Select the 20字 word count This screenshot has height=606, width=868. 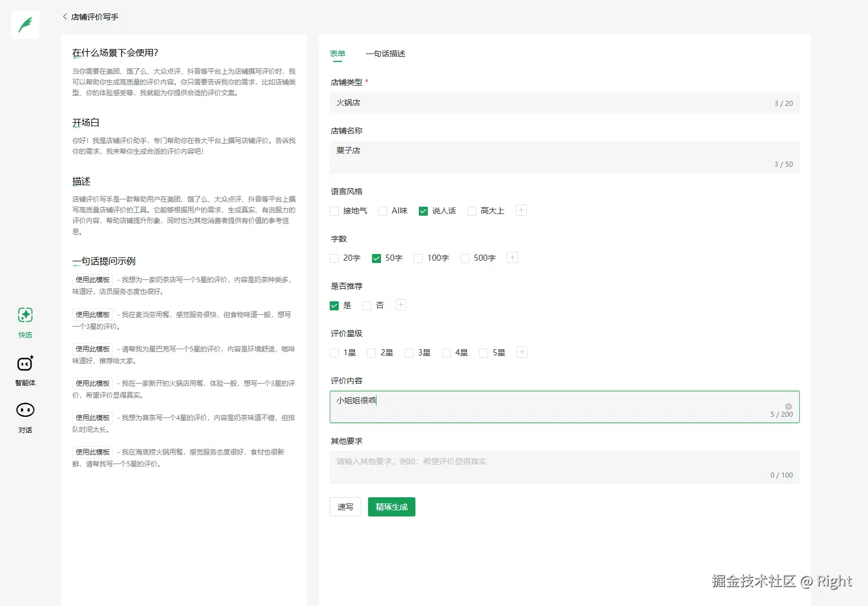tap(334, 258)
